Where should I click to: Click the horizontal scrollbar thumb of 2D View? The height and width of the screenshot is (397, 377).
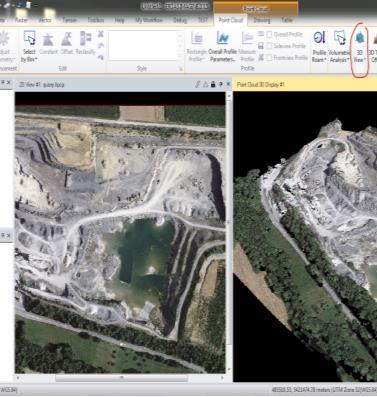tap(121, 378)
